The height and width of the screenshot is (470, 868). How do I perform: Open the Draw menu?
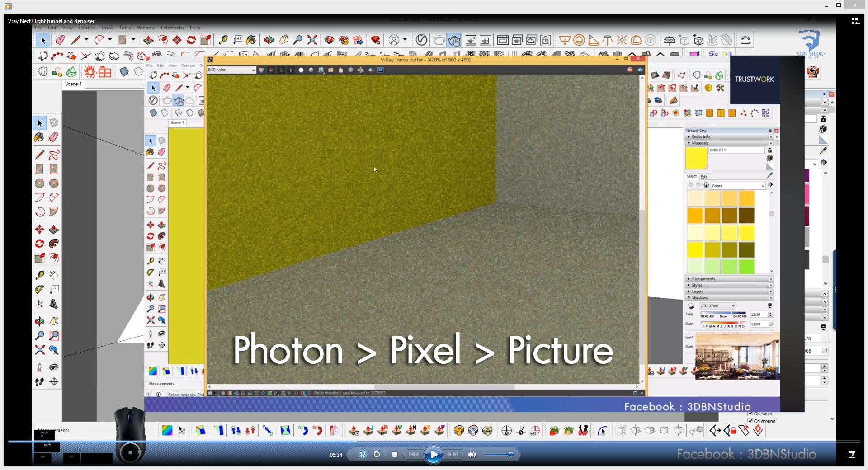(107, 28)
